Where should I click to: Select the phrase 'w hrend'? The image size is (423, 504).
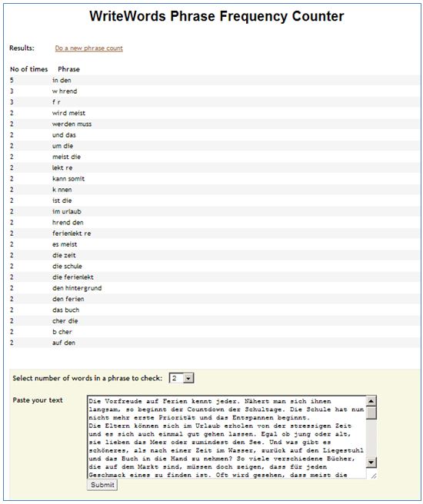(x=65, y=91)
